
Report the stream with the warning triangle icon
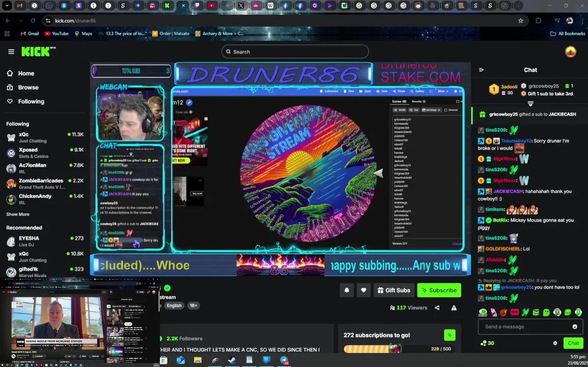click(454, 308)
